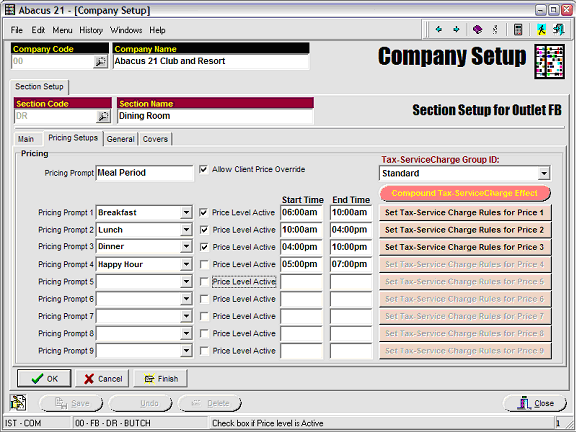Click the Section Code lookup icon
576x432 pixels.
[x=103, y=116]
